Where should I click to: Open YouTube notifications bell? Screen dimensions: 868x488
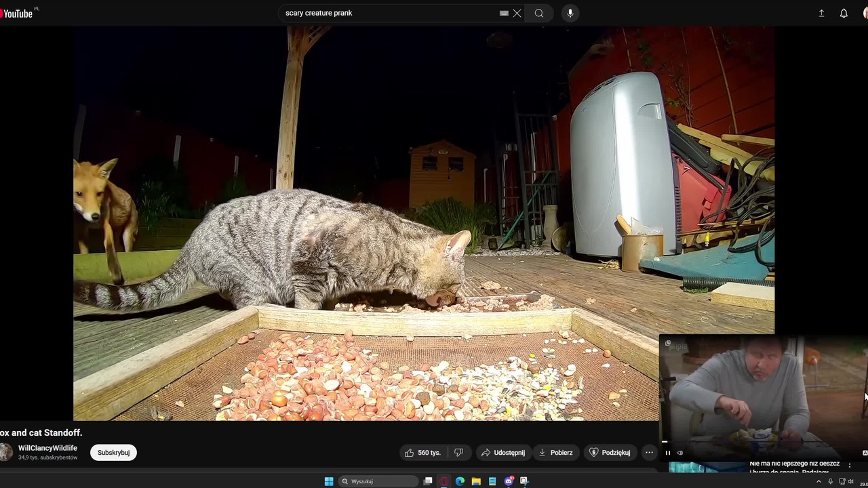point(844,13)
